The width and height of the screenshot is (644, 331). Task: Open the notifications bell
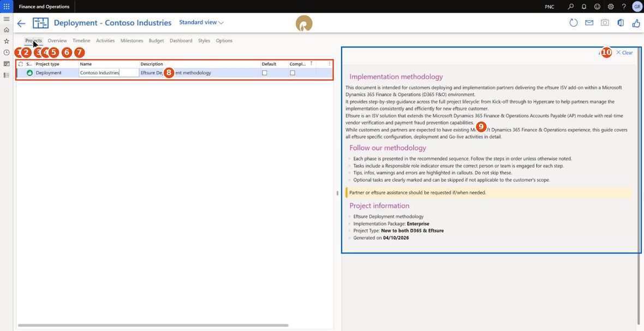[584, 7]
